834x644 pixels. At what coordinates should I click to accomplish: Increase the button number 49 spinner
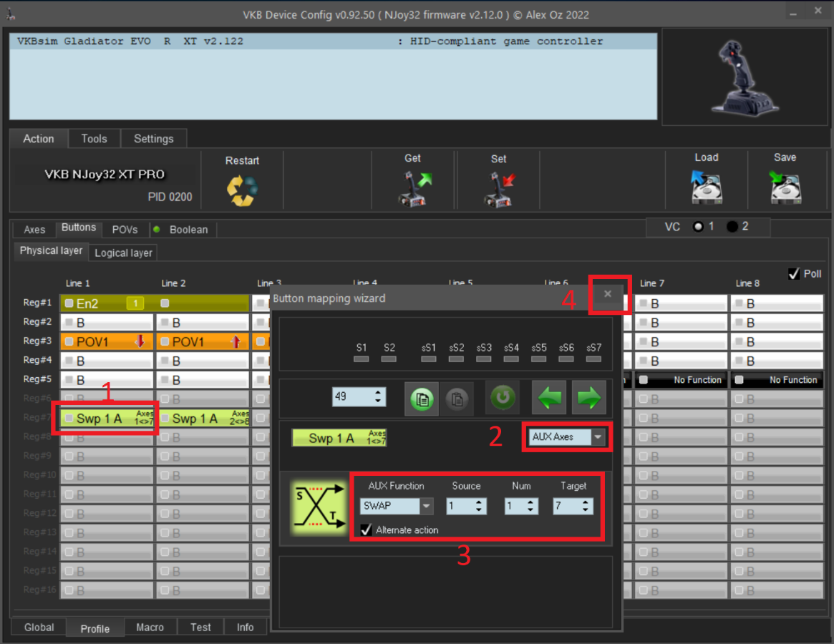378,392
